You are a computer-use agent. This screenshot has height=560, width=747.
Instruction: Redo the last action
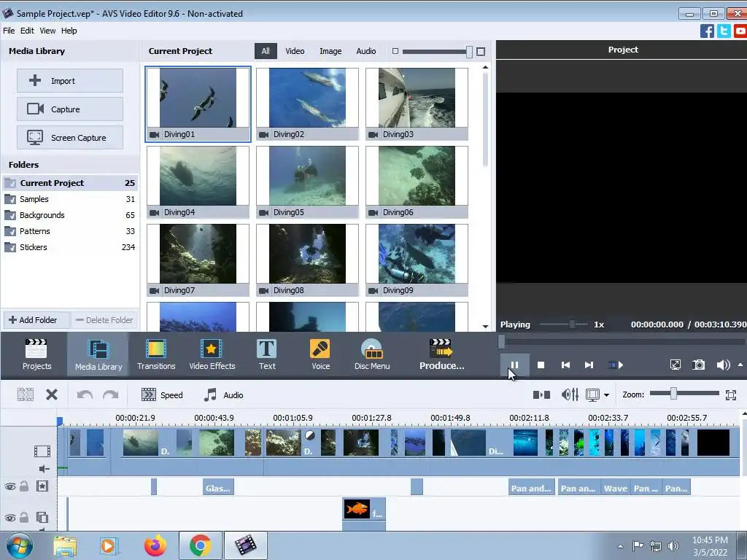pyautogui.click(x=111, y=394)
